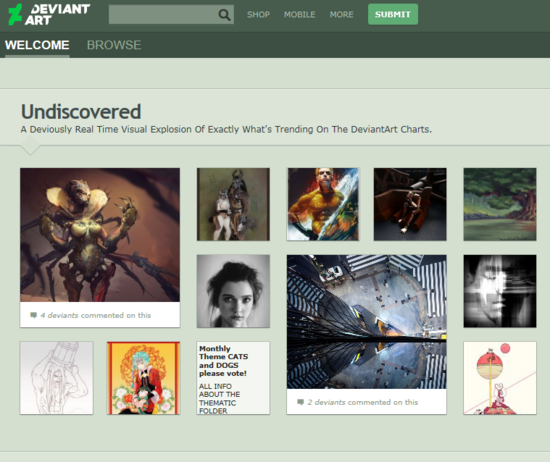Click the green SUBMIT button

click(393, 14)
